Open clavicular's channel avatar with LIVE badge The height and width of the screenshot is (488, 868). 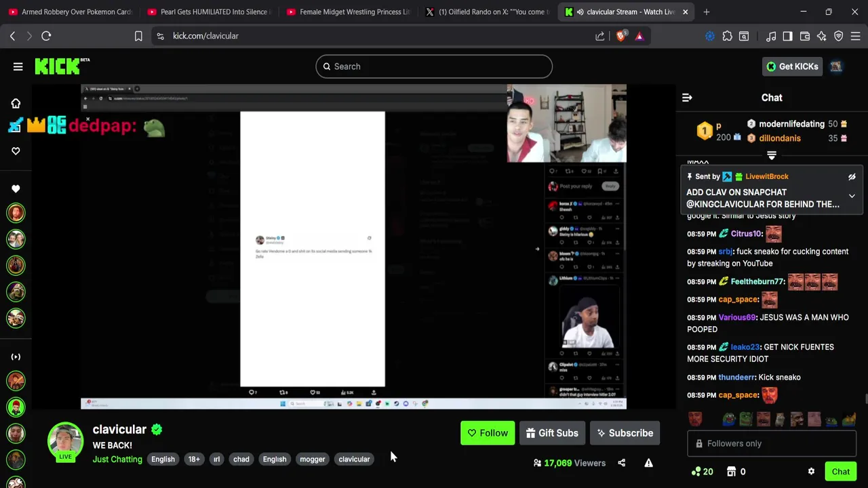point(65,441)
